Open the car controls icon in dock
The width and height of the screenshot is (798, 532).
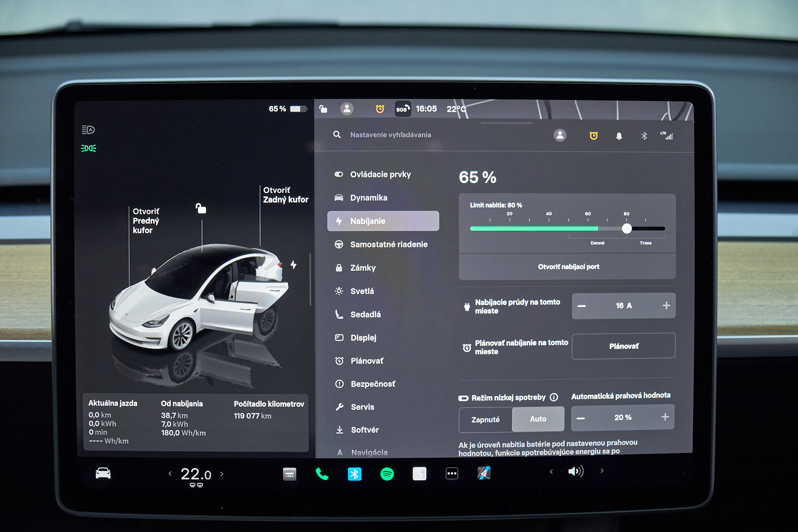tap(103, 473)
